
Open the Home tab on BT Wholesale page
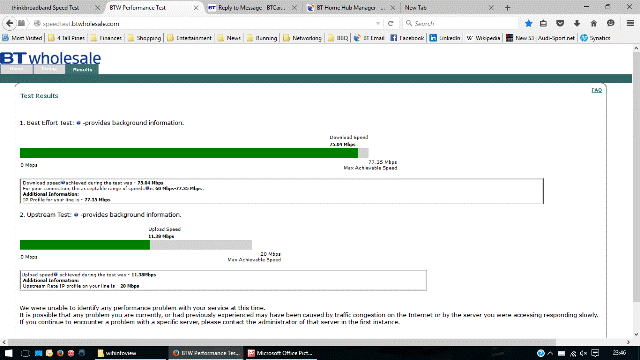pyautogui.click(x=16, y=69)
